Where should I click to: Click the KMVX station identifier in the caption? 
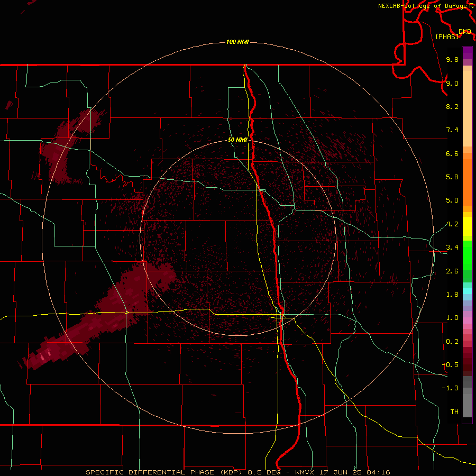[304, 472]
